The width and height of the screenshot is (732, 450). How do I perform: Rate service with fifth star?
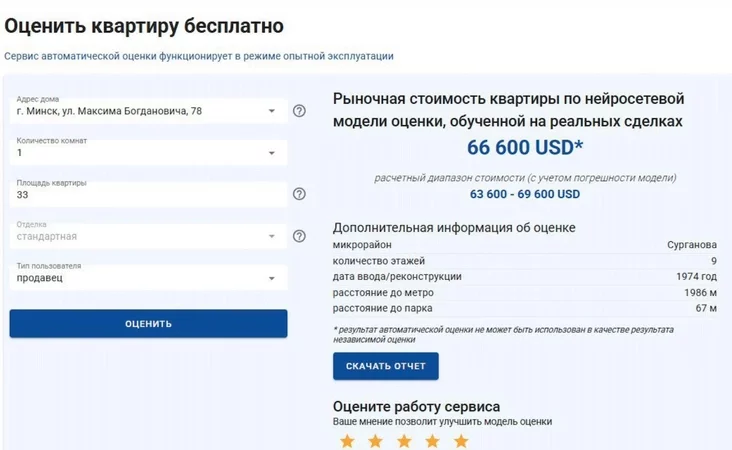click(461, 440)
